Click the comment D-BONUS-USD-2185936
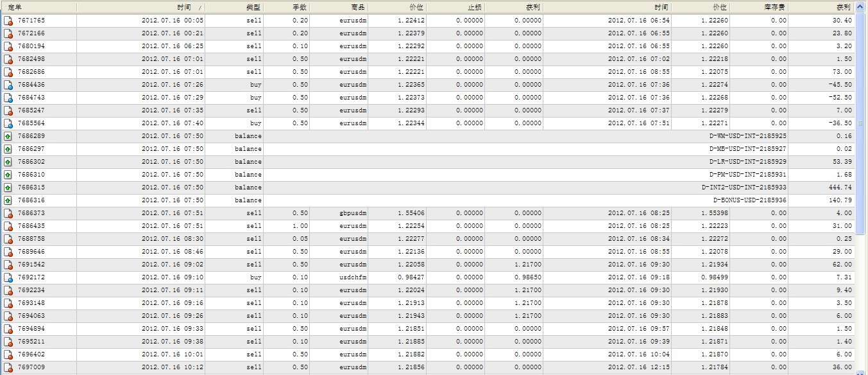This screenshot has width=868, height=375. tap(749, 200)
